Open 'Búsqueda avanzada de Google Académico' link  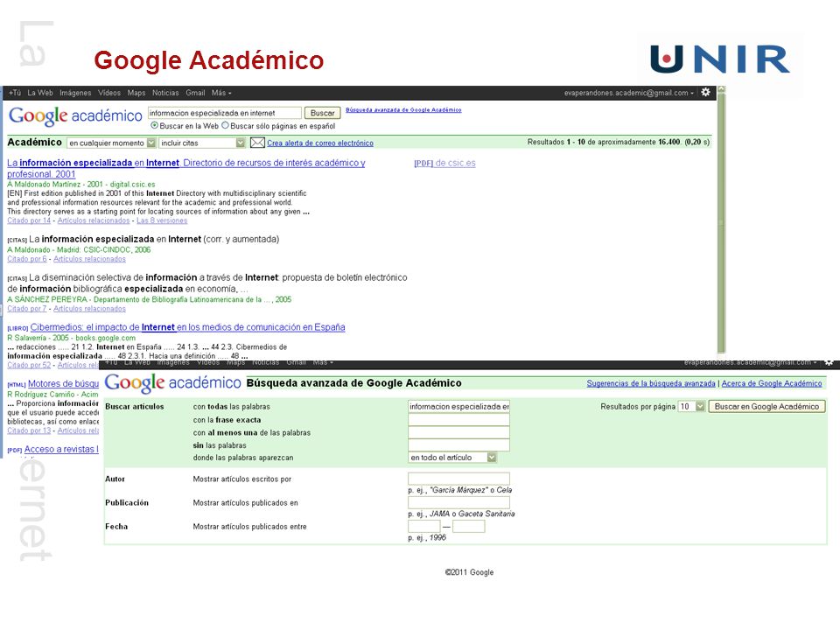tap(403, 110)
